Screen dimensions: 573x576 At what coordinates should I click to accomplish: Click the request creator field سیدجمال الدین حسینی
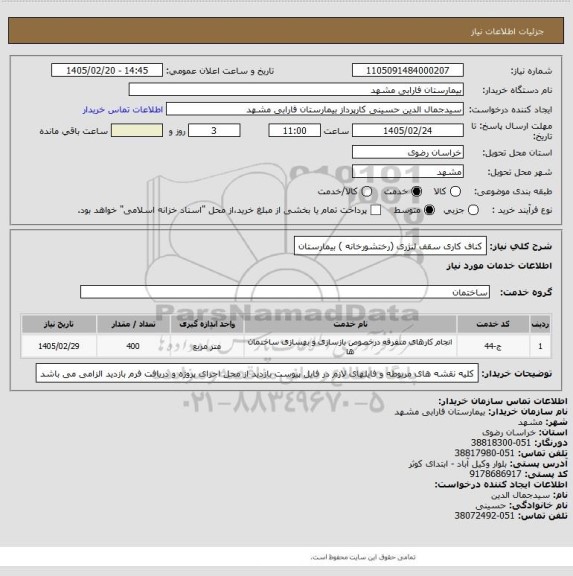[x=315, y=109]
